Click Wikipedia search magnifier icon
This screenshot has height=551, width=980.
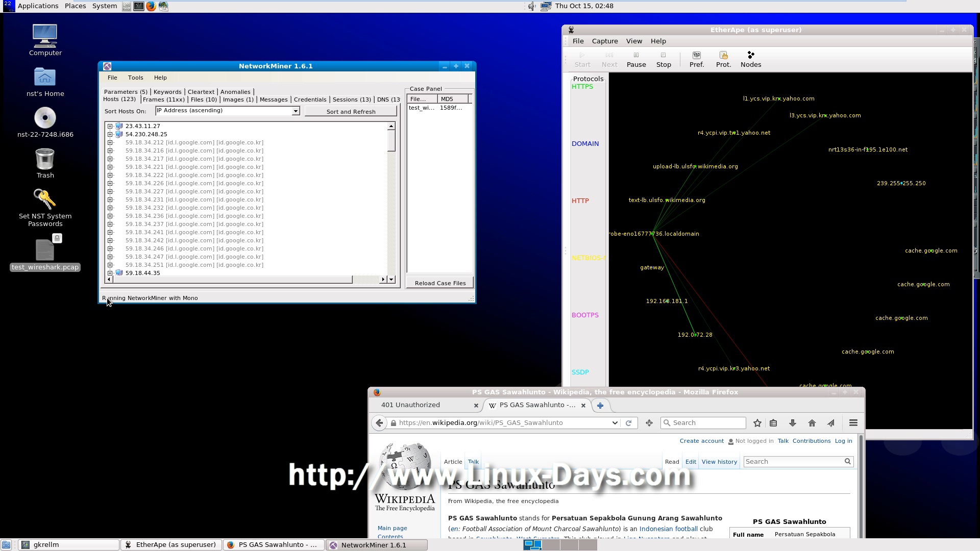pos(847,462)
